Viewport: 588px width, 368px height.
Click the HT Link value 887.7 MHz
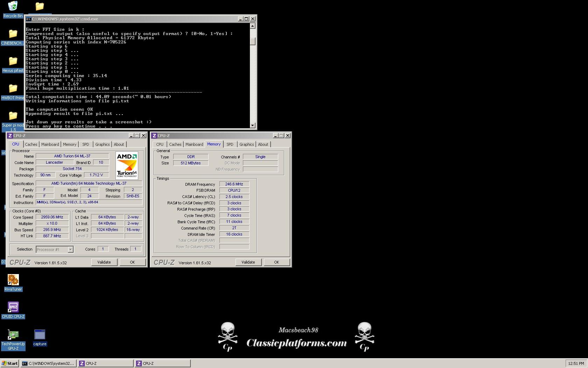[x=52, y=236]
